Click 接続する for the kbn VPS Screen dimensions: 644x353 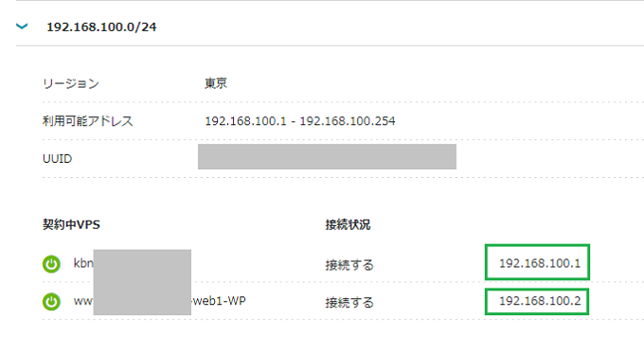coord(349,265)
